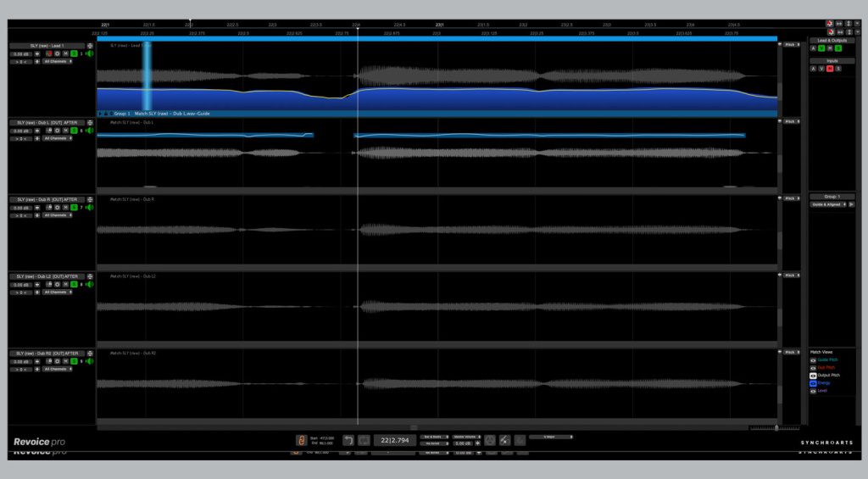Click the Lead & Outputs header button
This screenshot has height=479, width=868.
point(832,41)
